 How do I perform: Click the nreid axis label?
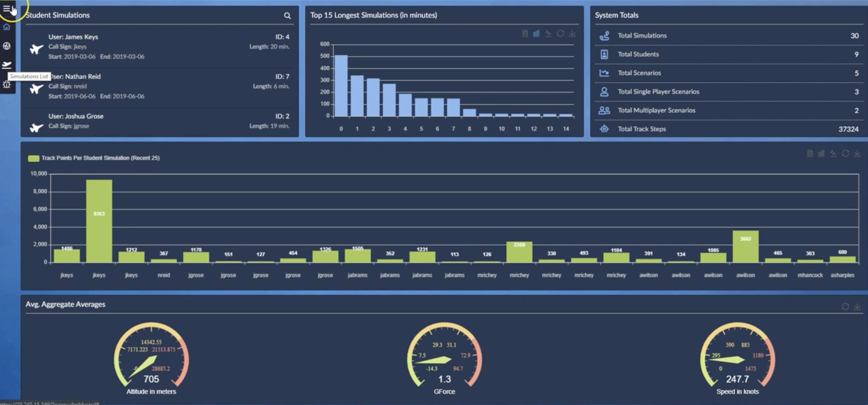163,275
